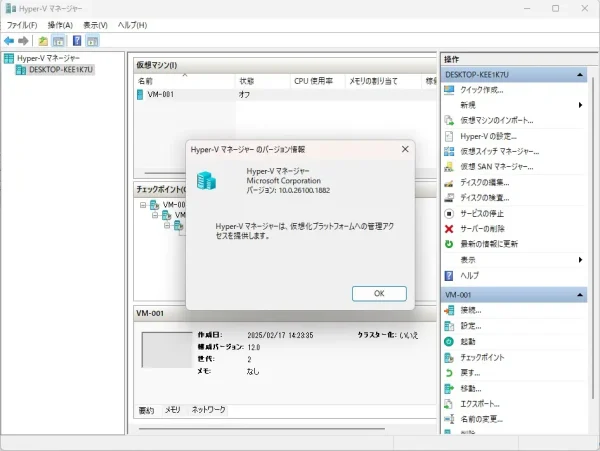
Task: Click the Hyper-V Manager dialog logo icon
Action: click(x=206, y=181)
